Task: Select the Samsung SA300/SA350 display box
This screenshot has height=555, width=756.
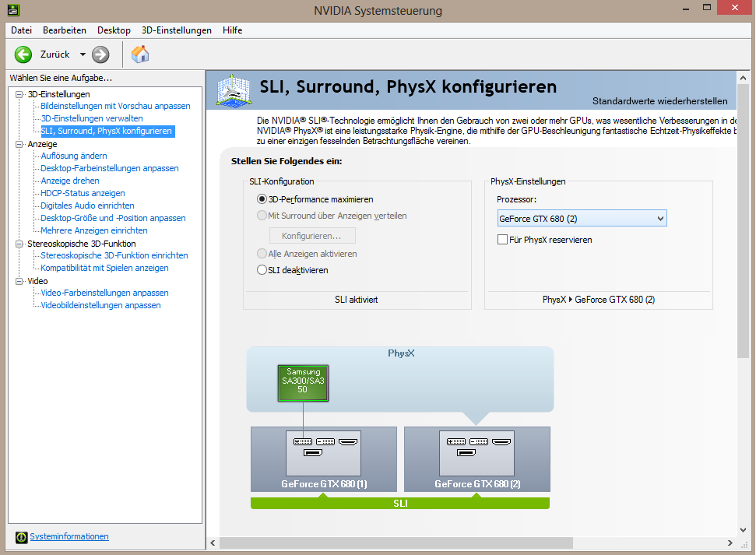Action: (x=304, y=383)
